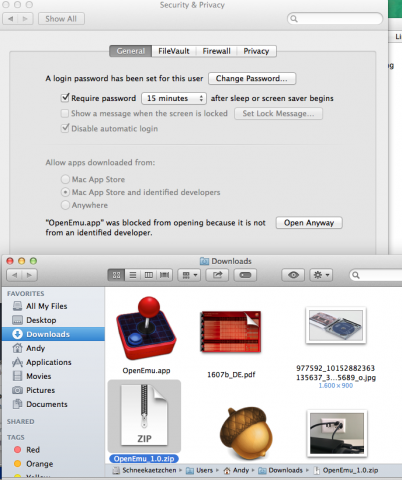The image size is (402, 480).
Task: Select the acorn application icon
Action: click(246, 433)
